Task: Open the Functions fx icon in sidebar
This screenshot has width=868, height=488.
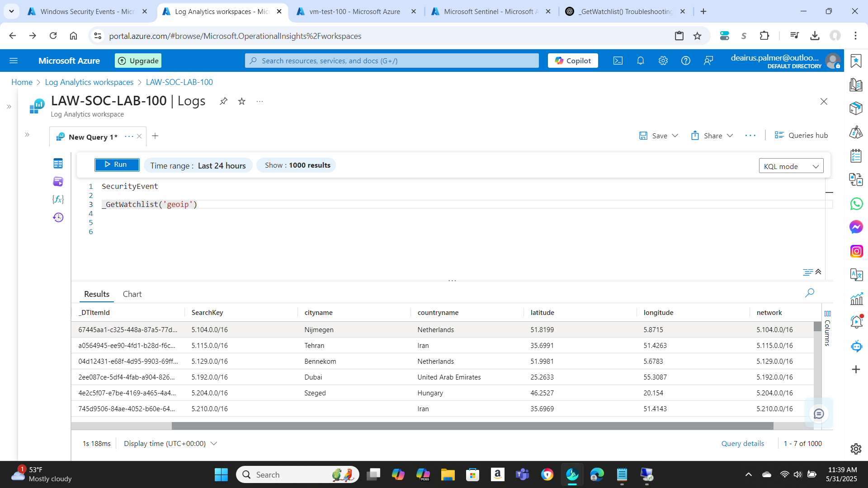Action: point(58,199)
